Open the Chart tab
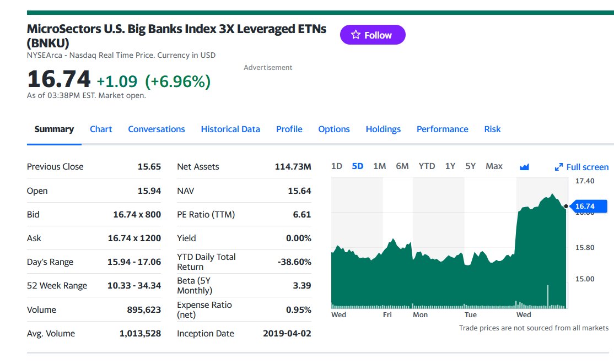Viewport: 614px width, 364px height. 101,129
